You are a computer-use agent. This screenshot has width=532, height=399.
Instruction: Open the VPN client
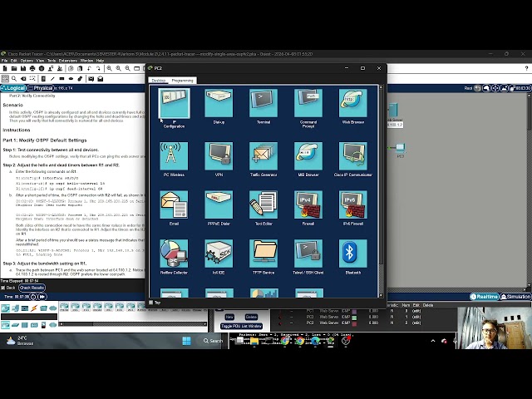pos(219,156)
